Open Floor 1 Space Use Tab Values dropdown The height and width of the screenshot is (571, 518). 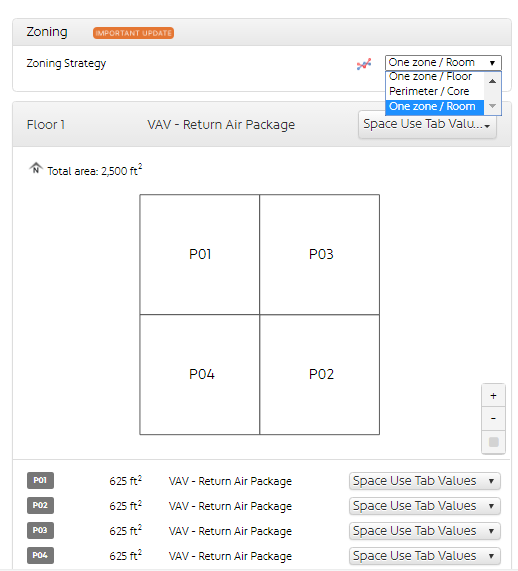pos(427,125)
